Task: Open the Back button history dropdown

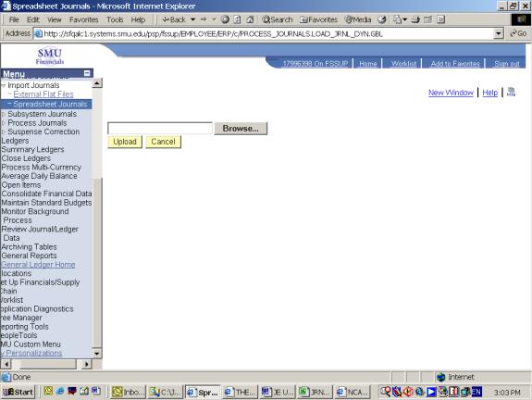Action: (x=192, y=19)
